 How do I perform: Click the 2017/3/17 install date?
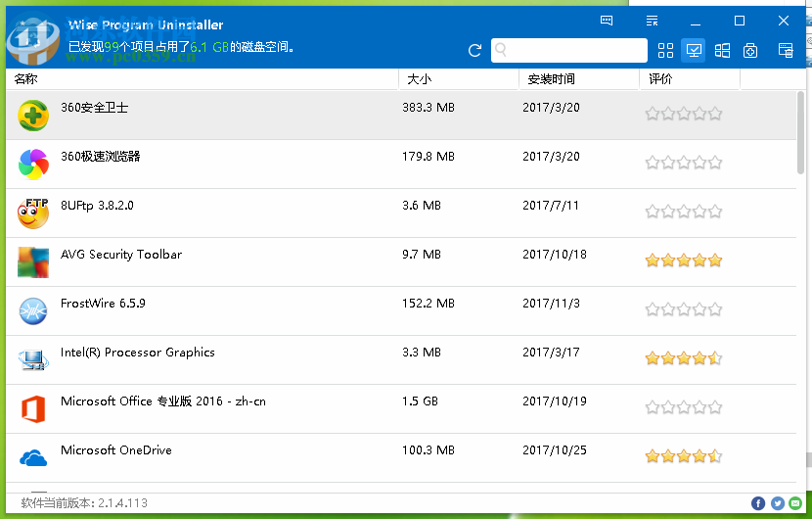tap(551, 353)
